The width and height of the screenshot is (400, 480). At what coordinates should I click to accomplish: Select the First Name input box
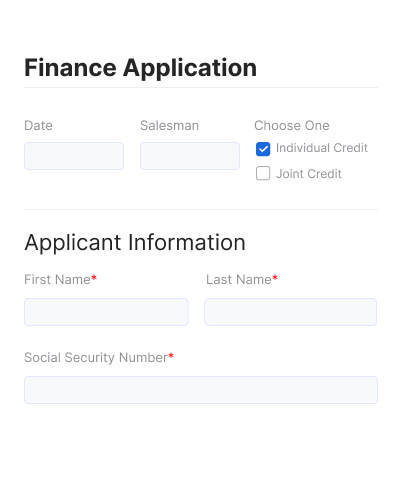pyautogui.click(x=106, y=312)
